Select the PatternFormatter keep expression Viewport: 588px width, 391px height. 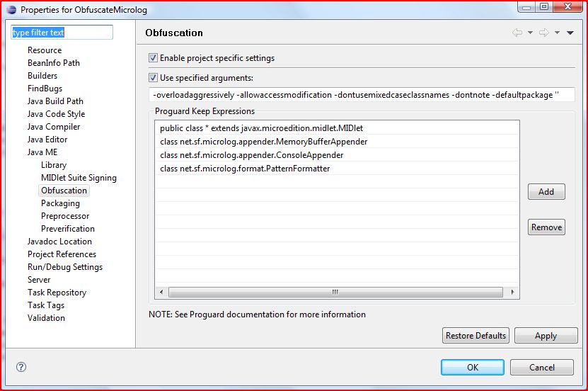(337, 169)
